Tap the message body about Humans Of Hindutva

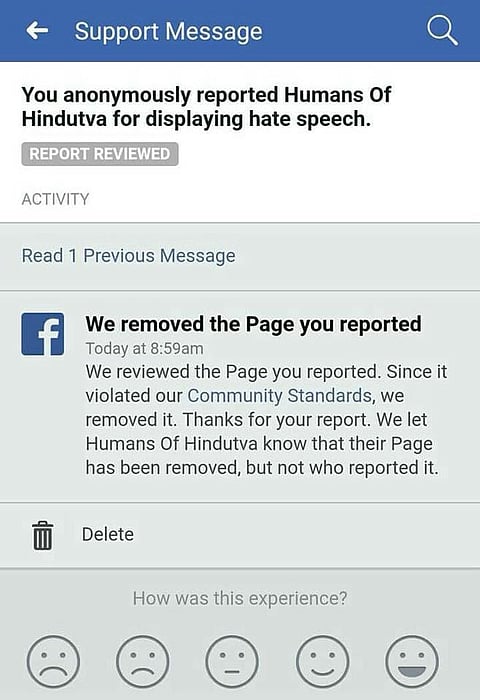(266, 420)
